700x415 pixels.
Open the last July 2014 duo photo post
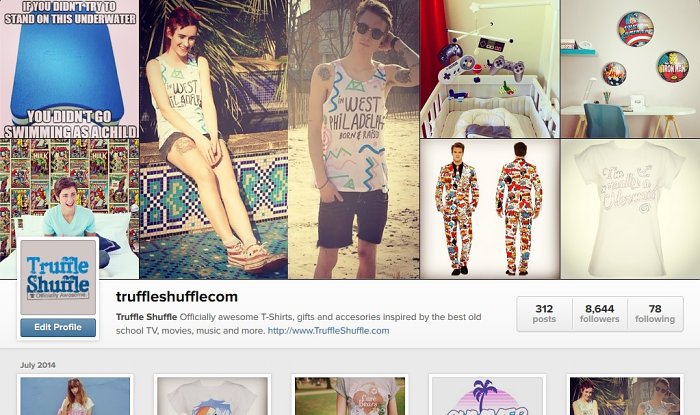625,395
